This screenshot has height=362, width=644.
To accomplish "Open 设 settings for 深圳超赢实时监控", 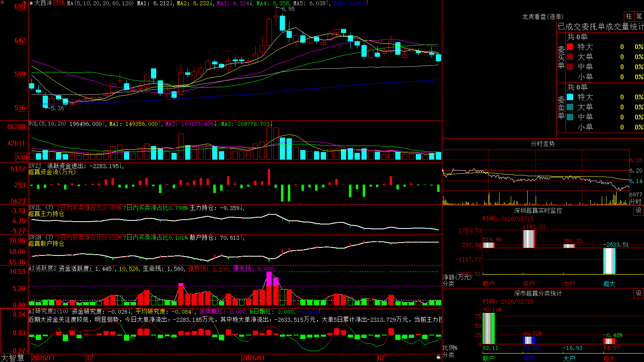I will pos(639,210).
